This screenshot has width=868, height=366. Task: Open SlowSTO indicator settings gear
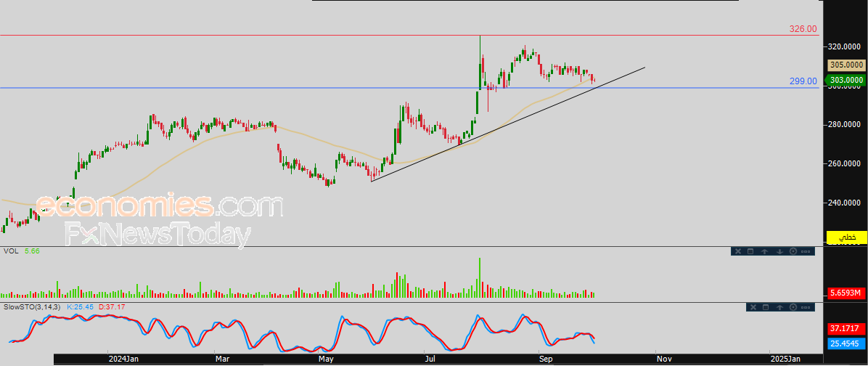click(793, 307)
